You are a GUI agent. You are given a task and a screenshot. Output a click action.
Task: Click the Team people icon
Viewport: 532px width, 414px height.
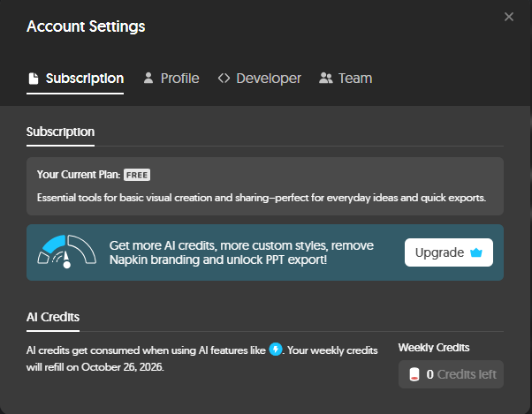pos(326,79)
